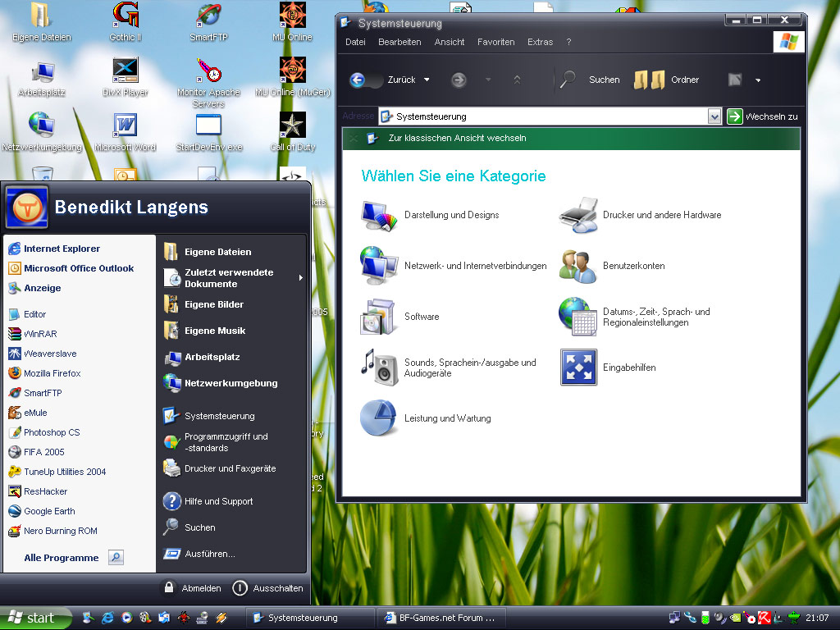The image size is (840, 630).
Task: Open Hilfe und Support in start menu
Action: tap(208, 501)
